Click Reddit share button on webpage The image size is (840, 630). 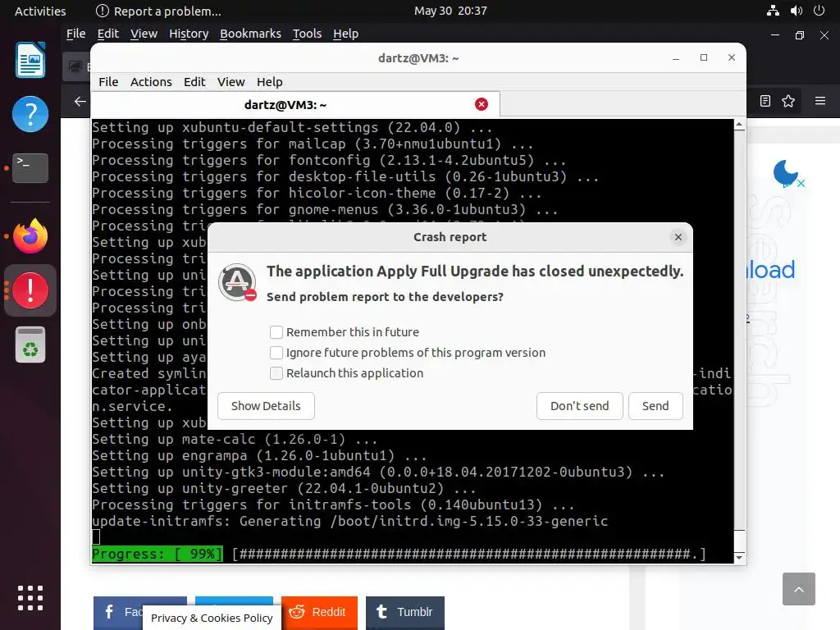tap(319, 612)
